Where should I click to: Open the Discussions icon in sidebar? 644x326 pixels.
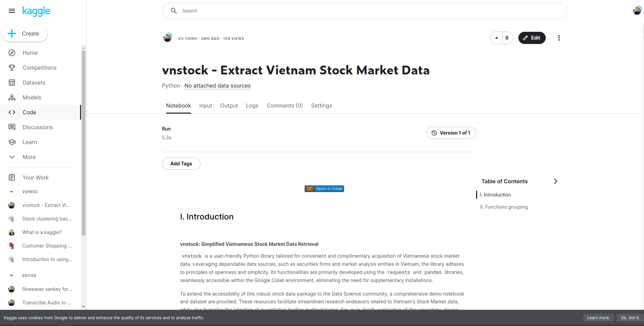coord(12,127)
